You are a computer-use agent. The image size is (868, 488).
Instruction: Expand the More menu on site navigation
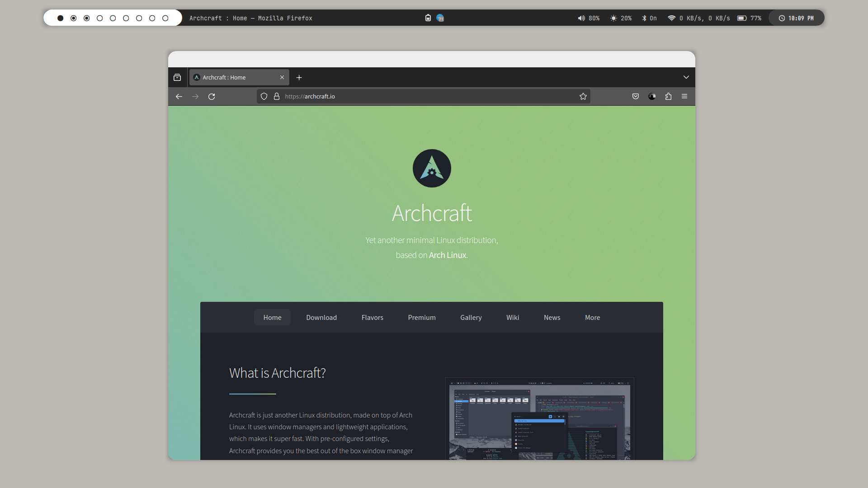click(592, 318)
